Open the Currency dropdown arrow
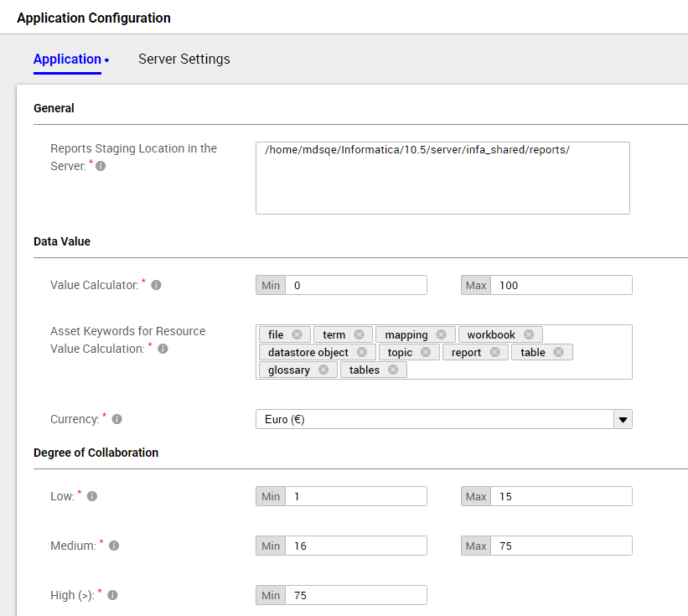 [x=623, y=419]
